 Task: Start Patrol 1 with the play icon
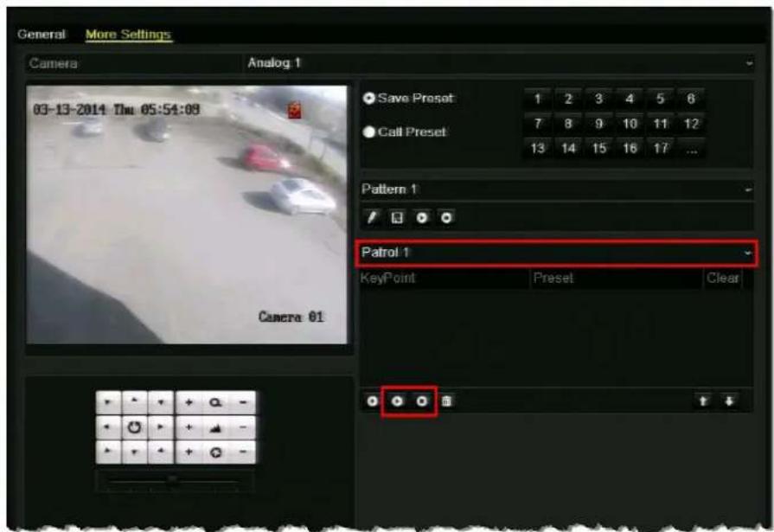click(x=397, y=401)
